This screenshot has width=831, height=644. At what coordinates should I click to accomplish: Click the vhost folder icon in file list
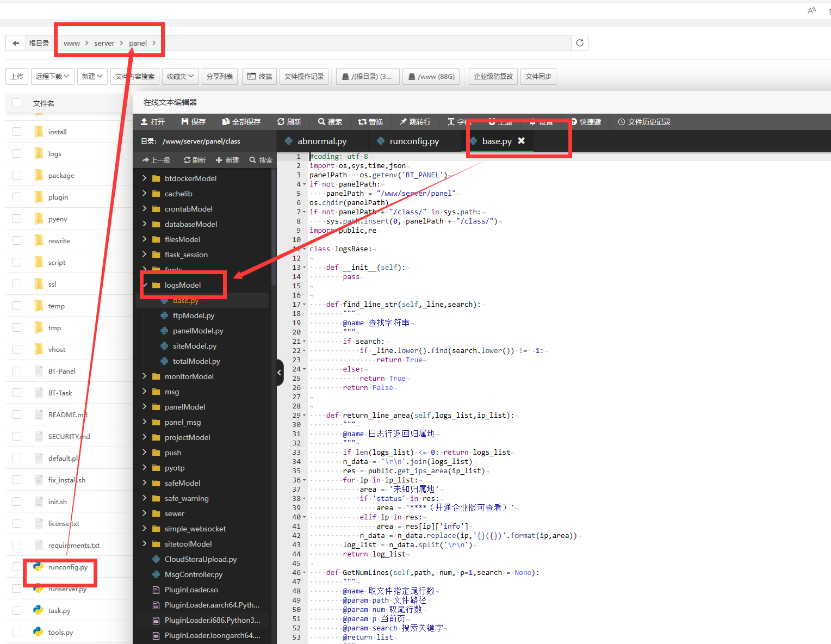coord(39,349)
